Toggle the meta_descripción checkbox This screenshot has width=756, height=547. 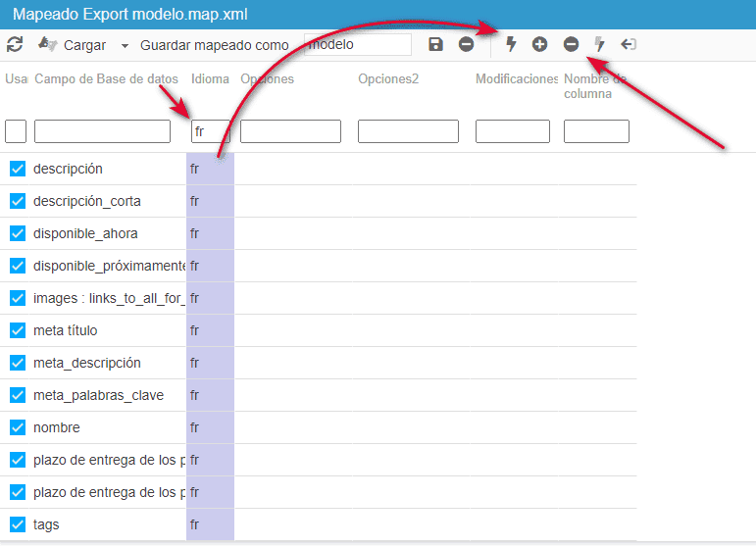(17, 363)
